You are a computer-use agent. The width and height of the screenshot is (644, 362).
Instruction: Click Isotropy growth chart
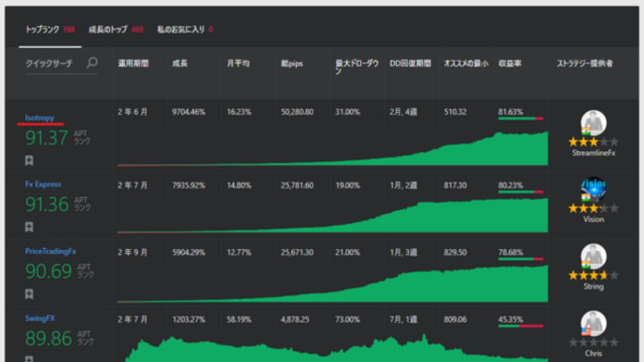pyautogui.click(x=332, y=148)
